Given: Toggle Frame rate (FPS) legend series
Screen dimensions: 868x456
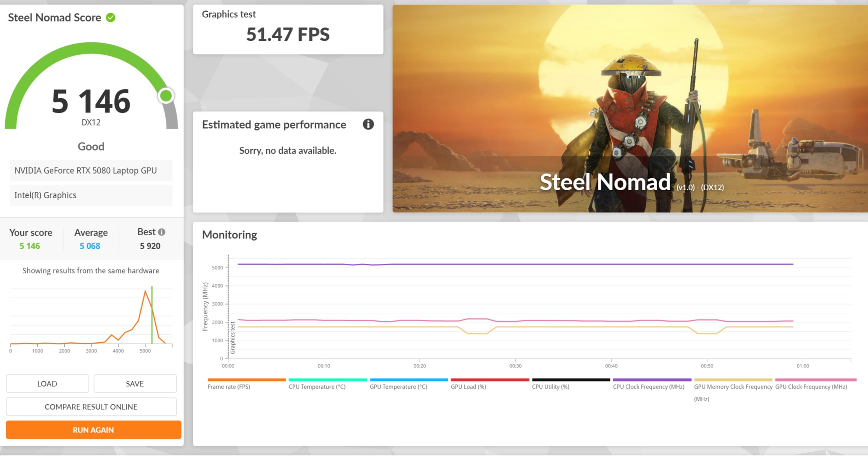Looking at the screenshot, I should pos(229,387).
